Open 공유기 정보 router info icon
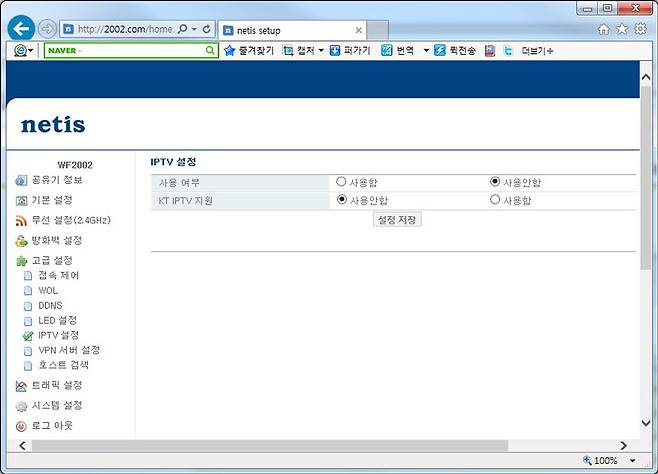The image size is (658, 474). (x=21, y=180)
